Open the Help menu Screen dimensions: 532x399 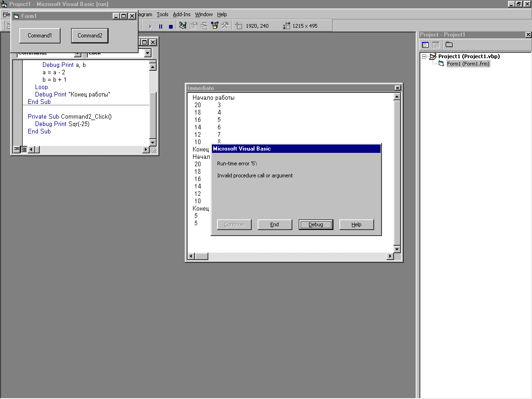pyautogui.click(x=222, y=14)
